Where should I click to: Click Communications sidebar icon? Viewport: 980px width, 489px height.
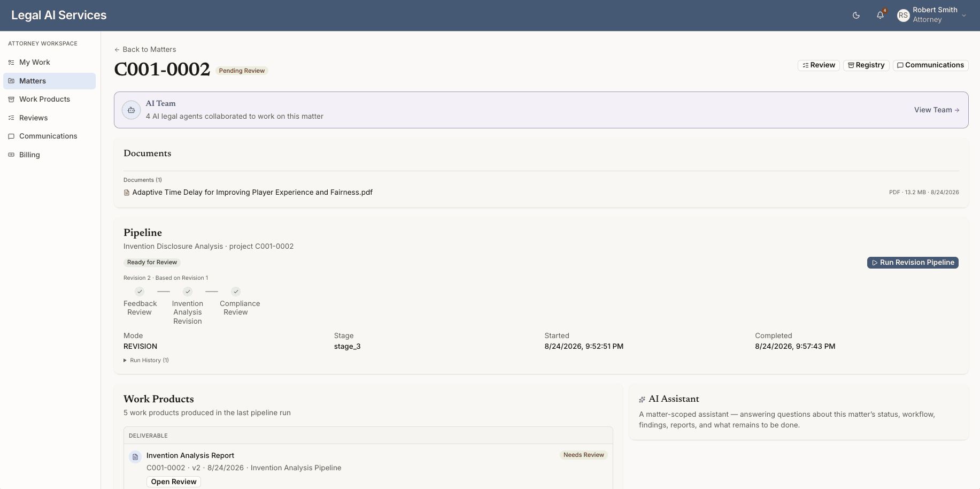click(x=11, y=136)
